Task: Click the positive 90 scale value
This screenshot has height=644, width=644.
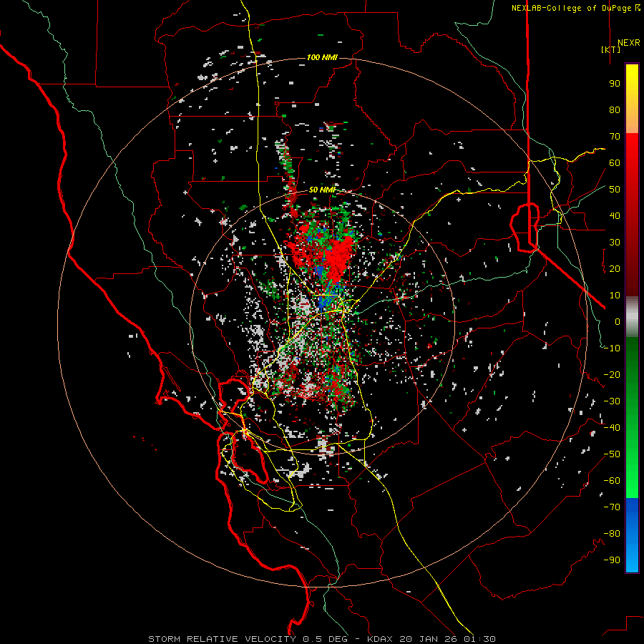Action: pos(615,84)
